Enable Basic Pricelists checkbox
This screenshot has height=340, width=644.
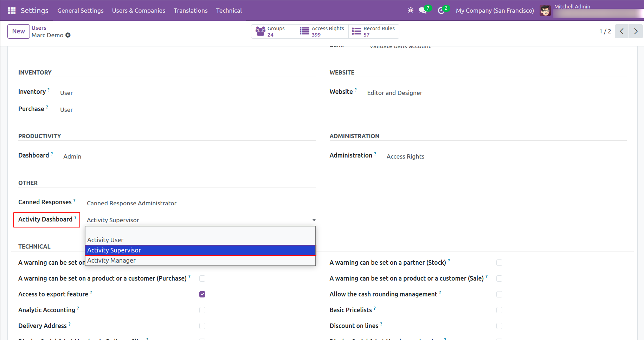pyautogui.click(x=499, y=310)
